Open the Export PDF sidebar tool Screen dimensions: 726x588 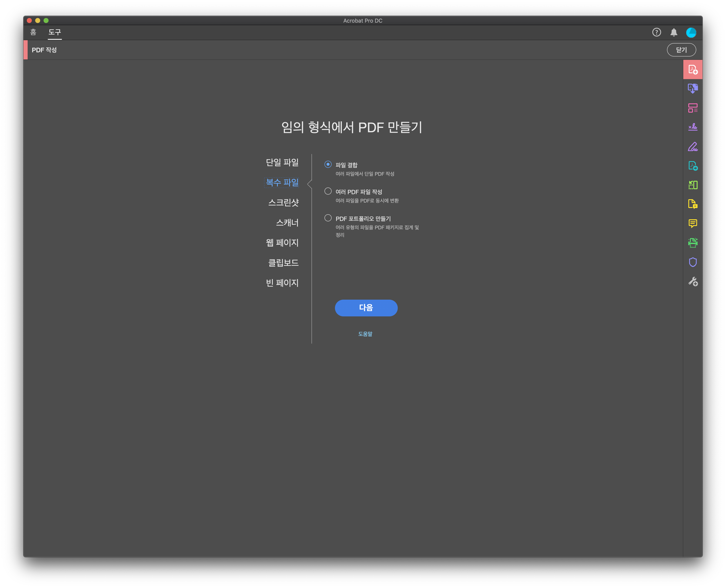[x=693, y=166]
